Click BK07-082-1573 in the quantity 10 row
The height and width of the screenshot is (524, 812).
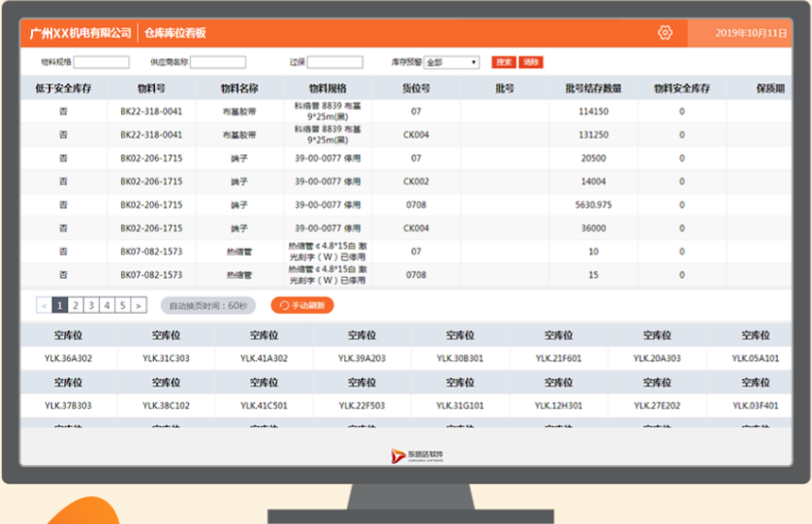pos(151,251)
